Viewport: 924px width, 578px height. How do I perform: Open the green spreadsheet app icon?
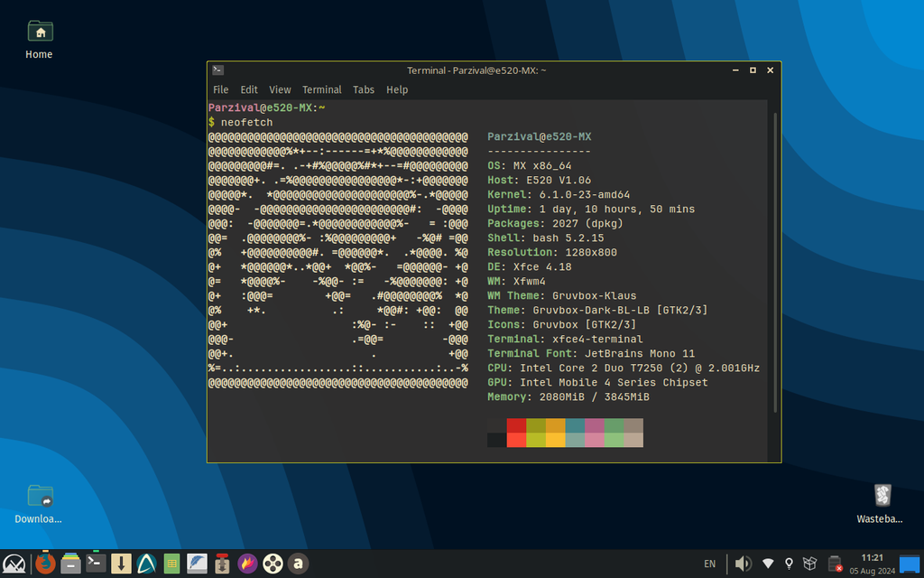click(171, 564)
